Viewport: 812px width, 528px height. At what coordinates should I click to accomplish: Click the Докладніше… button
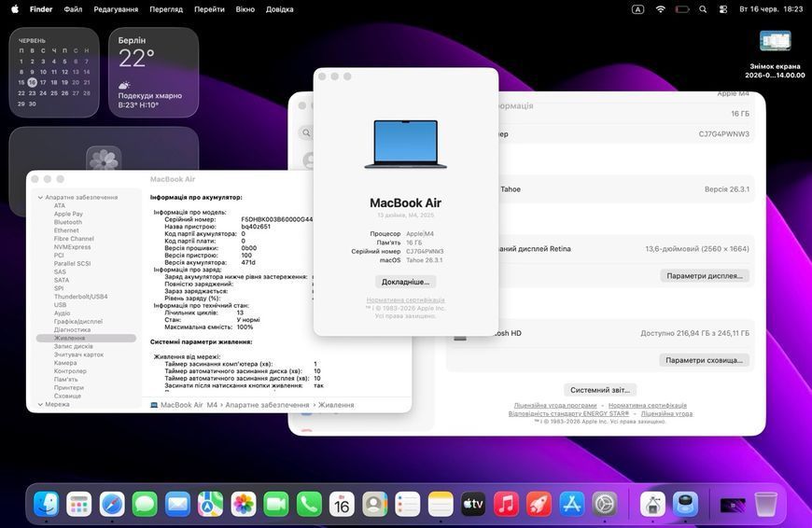[405, 282]
